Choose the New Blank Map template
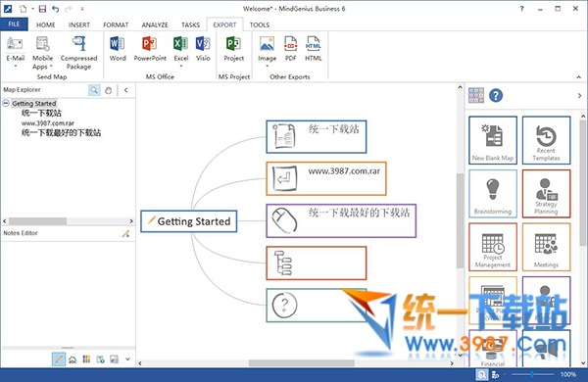588x382 pixels. pos(493,140)
